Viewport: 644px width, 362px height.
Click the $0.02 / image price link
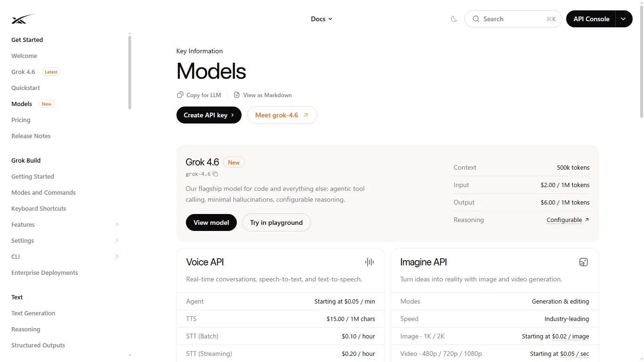tap(570, 336)
